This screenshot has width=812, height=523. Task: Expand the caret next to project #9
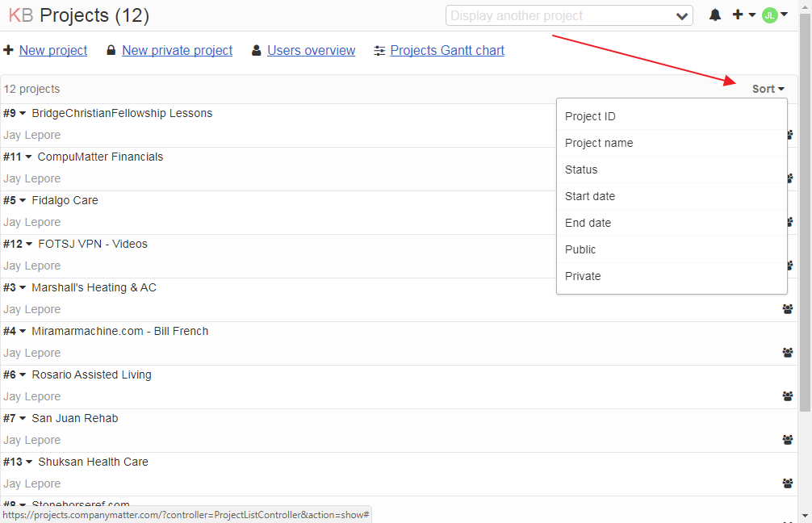[x=23, y=113]
